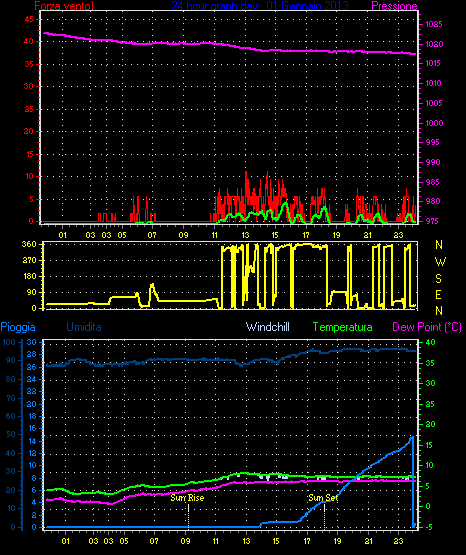Click the "Sun Rise" annotation text
The width and height of the screenshot is (466, 555).
coord(187,498)
